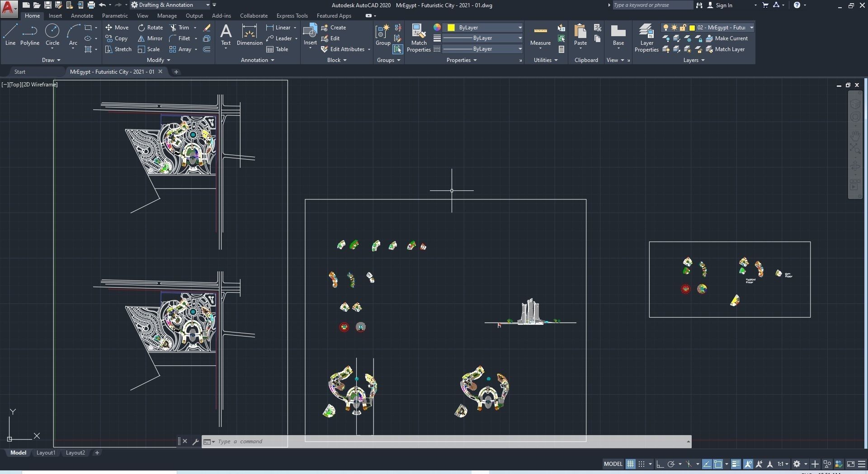This screenshot has height=474, width=868.
Task: Toggle snap mode dots in status bar
Action: [641, 464]
